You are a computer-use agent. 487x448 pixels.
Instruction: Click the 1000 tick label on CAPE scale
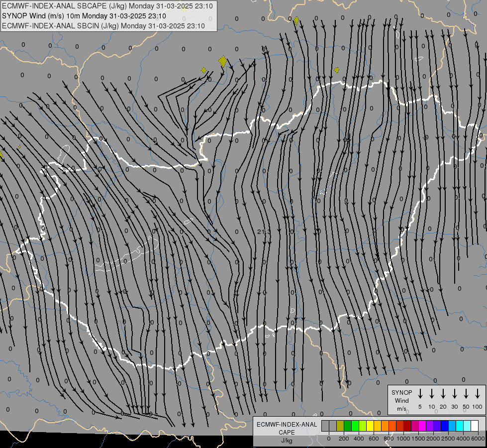(403, 439)
